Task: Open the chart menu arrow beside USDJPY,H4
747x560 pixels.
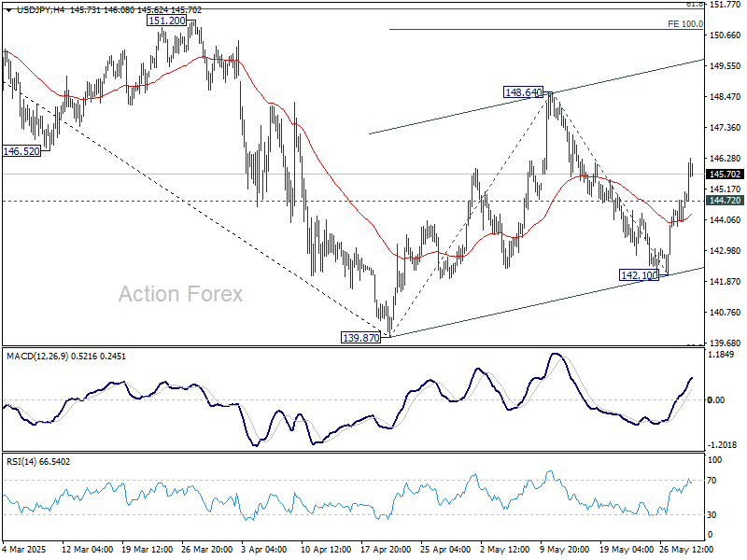Action: 9,10
